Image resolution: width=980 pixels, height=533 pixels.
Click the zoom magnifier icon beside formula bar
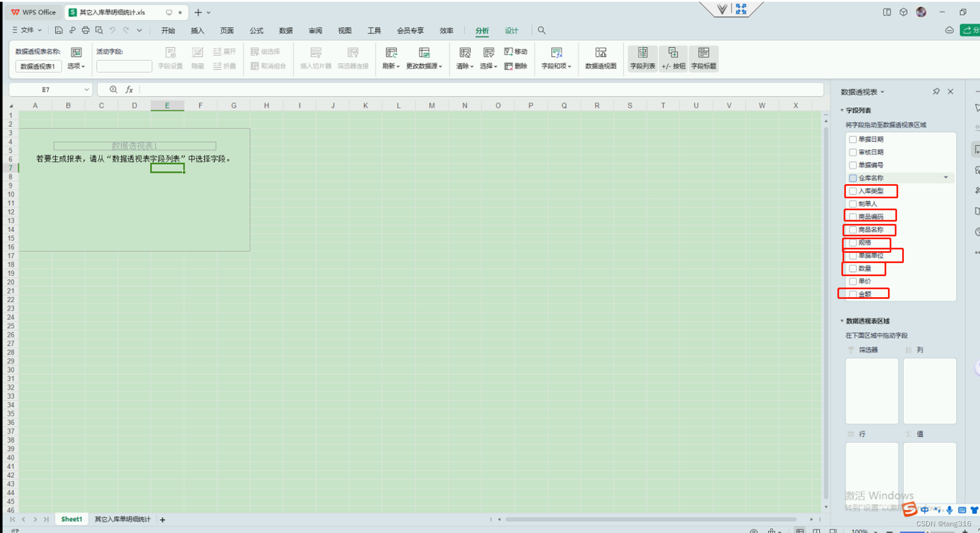pyautogui.click(x=114, y=89)
